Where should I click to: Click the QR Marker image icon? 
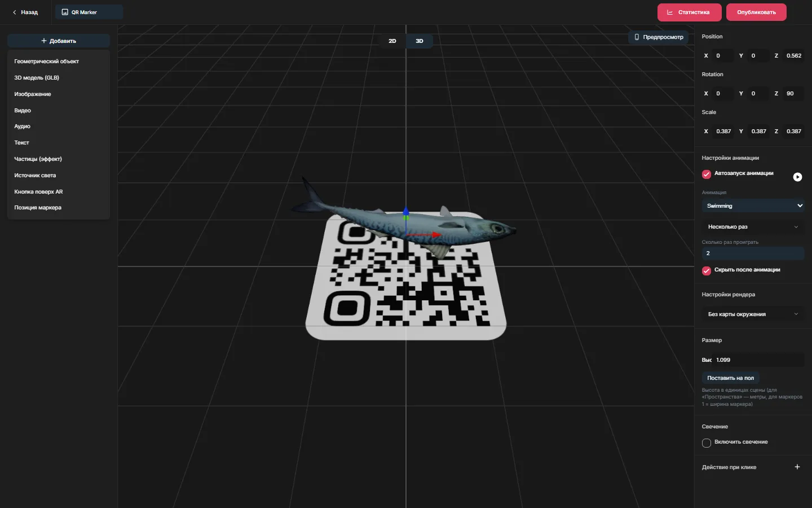click(x=65, y=12)
